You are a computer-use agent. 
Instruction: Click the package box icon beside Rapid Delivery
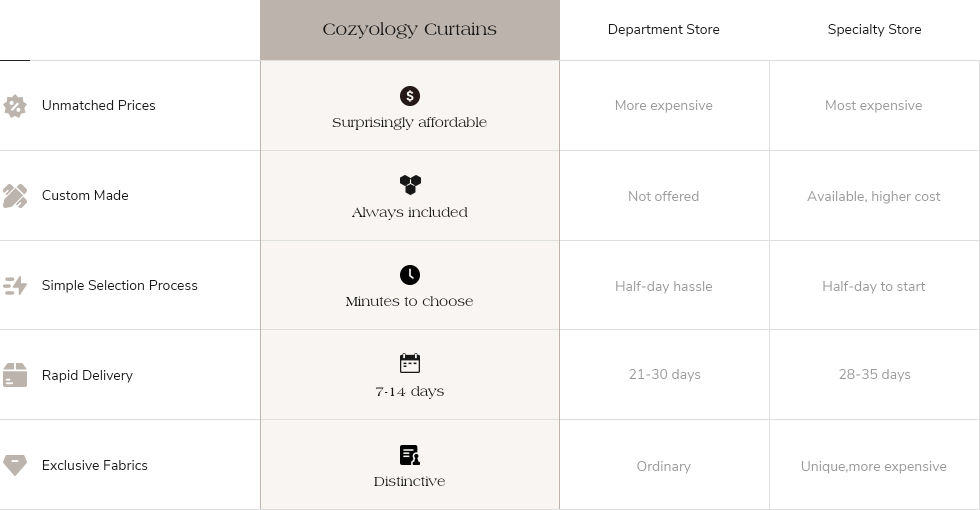15,375
